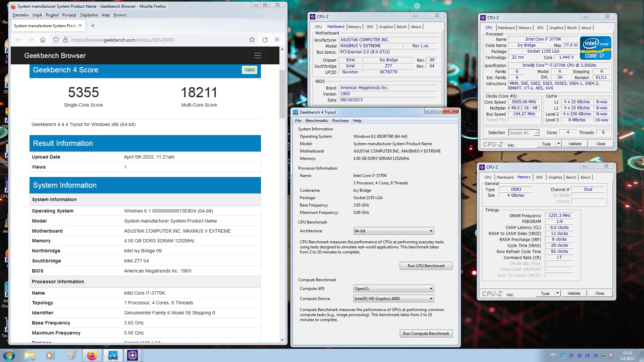The image size is (644, 362).
Task: Click the Firefox vertical scrollbar thumb
Action: (x=282, y=94)
